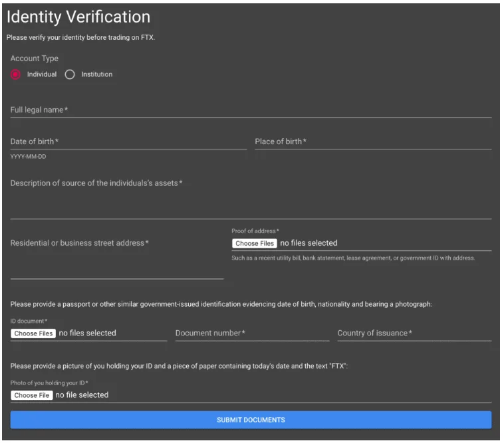
Task: Click the 'Institution' label text
Action: pyautogui.click(x=96, y=74)
